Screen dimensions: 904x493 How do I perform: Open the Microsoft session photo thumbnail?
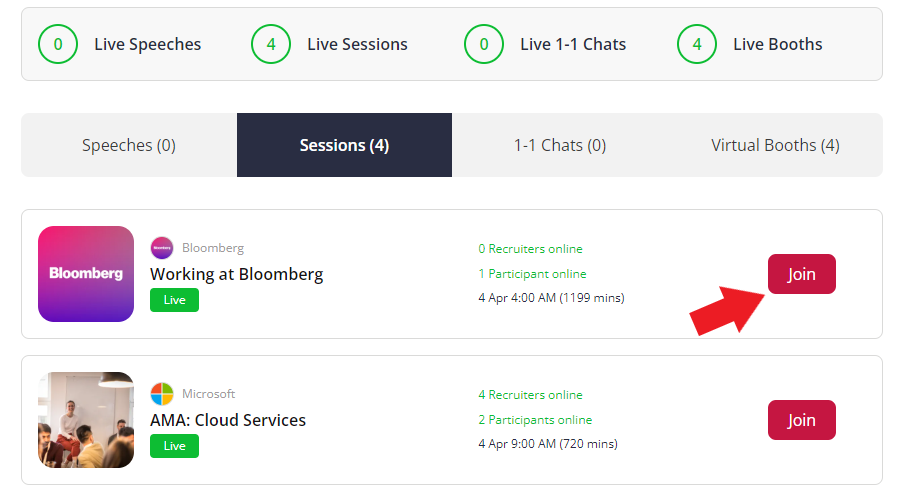coord(86,420)
